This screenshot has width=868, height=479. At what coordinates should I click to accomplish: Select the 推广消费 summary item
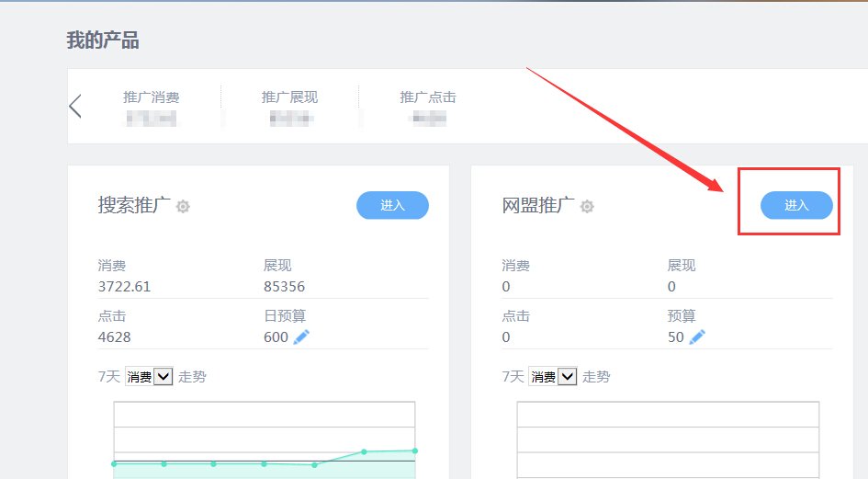[x=152, y=107]
